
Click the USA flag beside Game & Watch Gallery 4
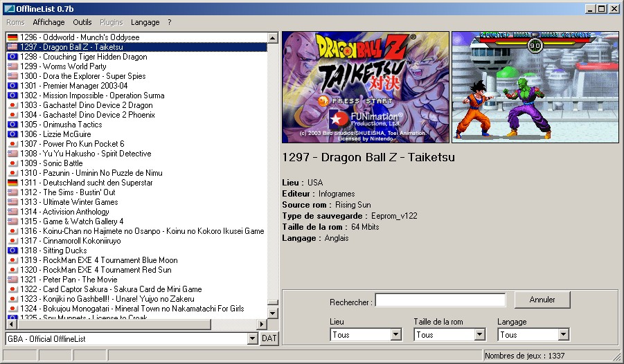12,221
